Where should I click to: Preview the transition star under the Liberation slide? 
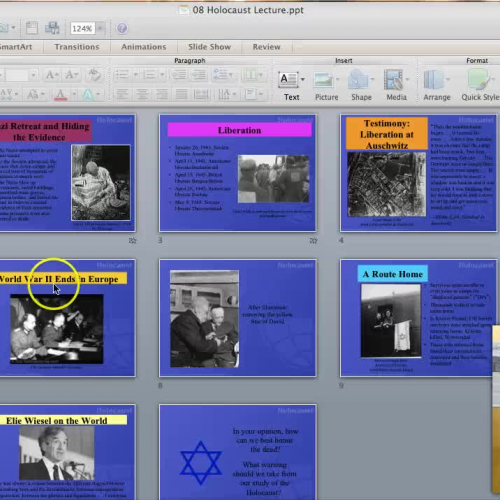coord(313,240)
